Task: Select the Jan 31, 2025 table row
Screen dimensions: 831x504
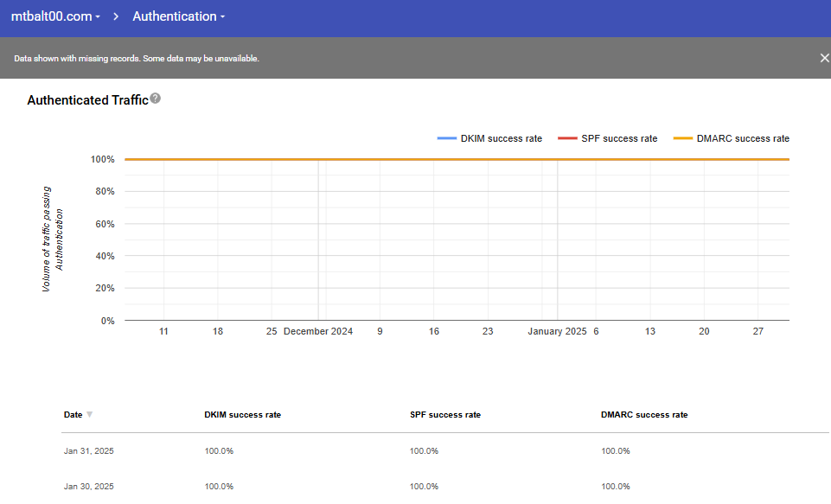Action: coord(89,451)
